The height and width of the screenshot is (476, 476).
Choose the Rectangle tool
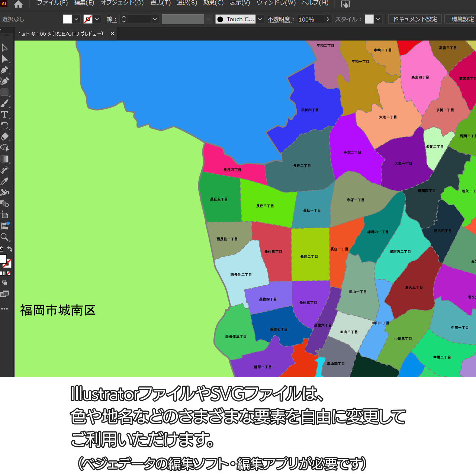5,92
